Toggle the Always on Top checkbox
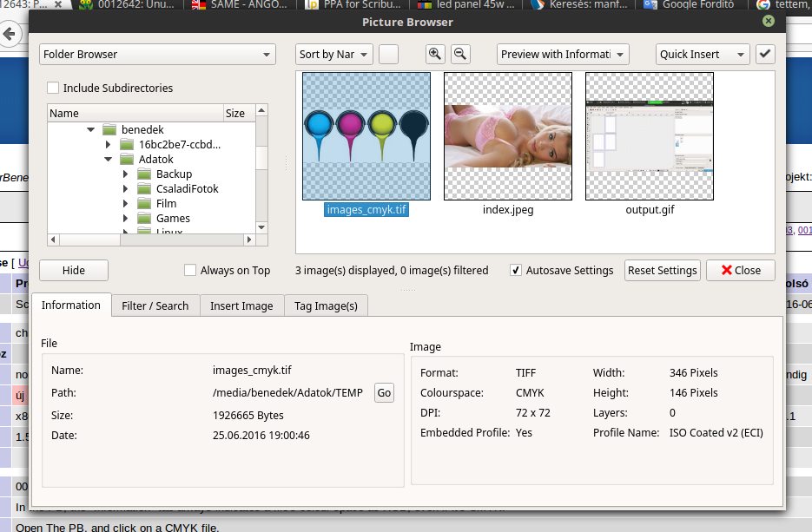 click(190, 270)
